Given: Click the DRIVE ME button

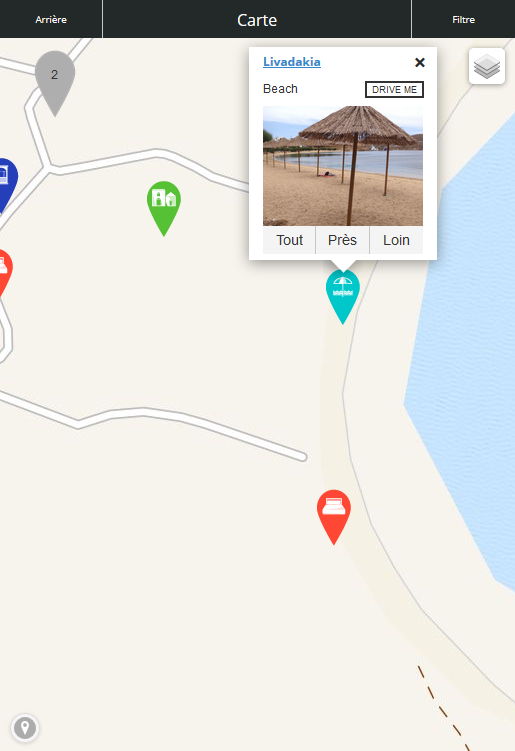Looking at the screenshot, I should [394, 90].
